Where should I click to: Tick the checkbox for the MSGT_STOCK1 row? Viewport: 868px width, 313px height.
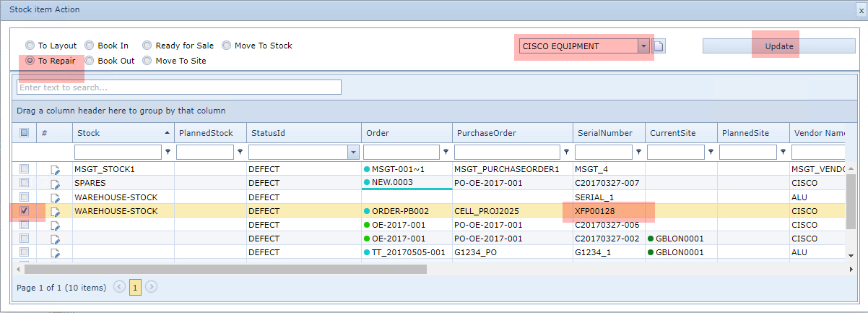click(24, 169)
